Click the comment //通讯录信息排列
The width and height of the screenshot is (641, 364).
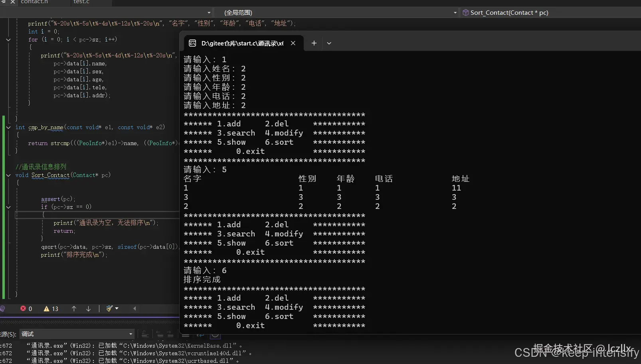pyautogui.click(x=41, y=167)
